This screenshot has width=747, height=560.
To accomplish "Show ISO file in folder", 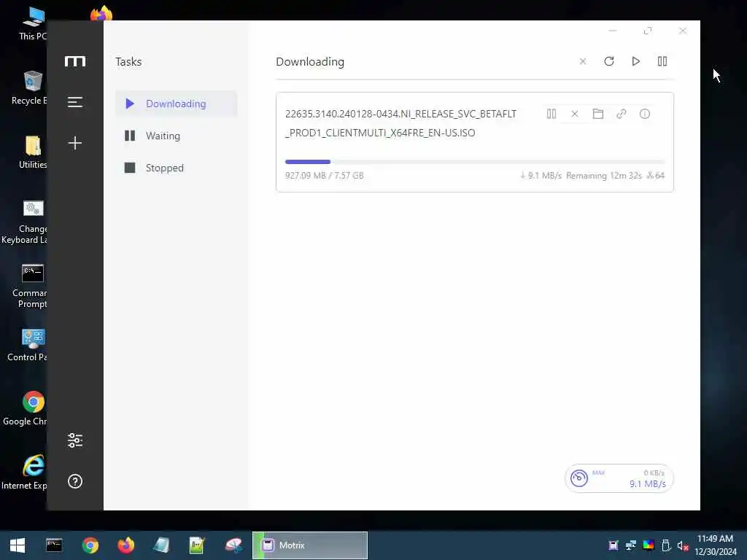I will [598, 114].
